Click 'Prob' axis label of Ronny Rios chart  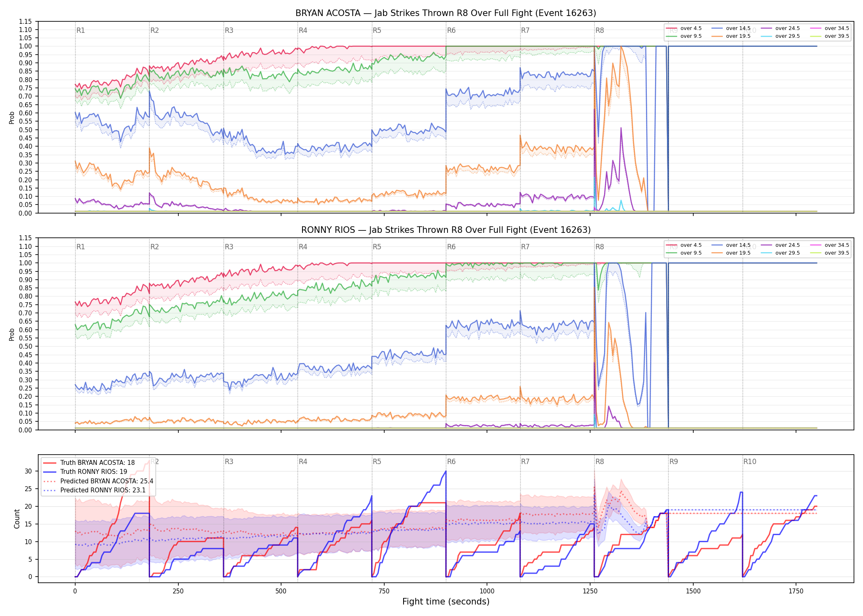(x=12, y=334)
